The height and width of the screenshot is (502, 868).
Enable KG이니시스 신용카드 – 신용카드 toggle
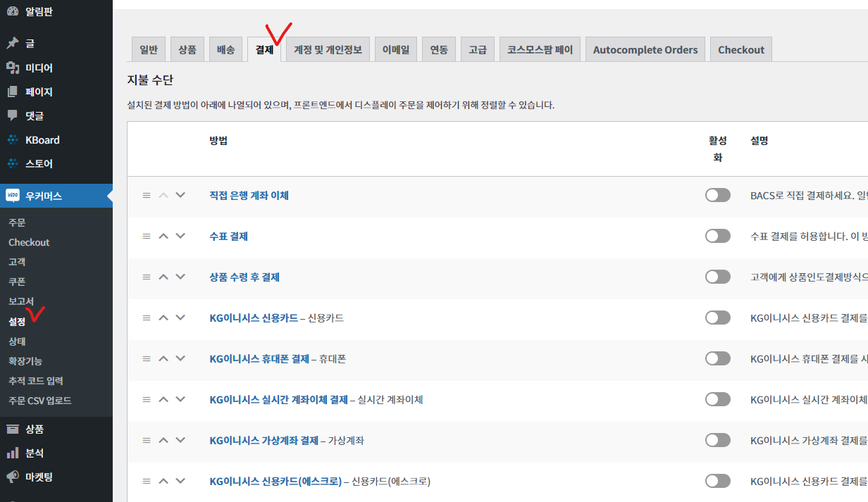[x=718, y=318]
